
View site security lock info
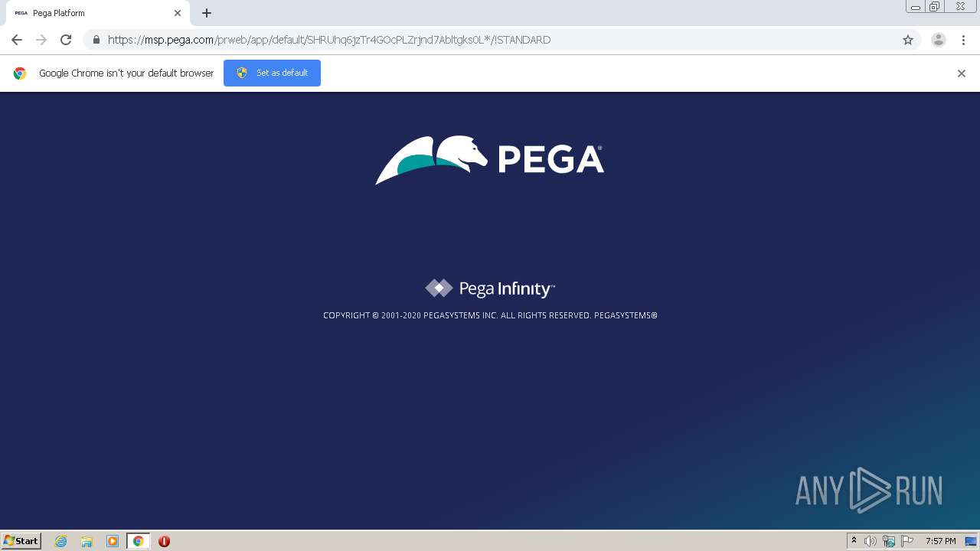96,40
